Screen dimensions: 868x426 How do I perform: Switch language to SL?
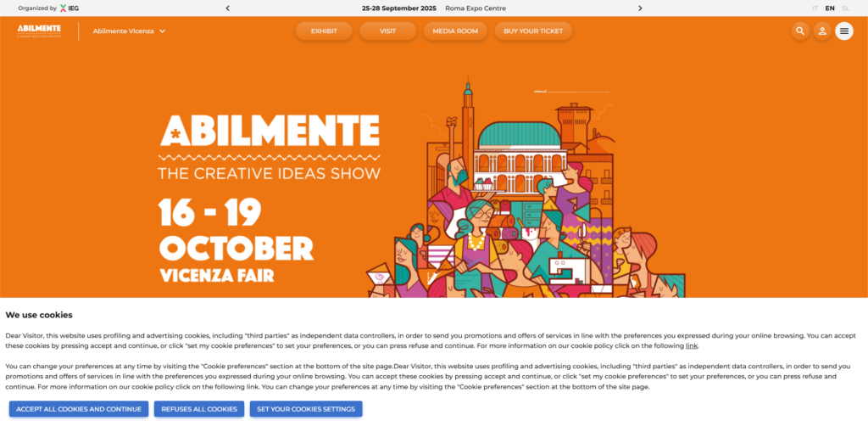click(845, 8)
